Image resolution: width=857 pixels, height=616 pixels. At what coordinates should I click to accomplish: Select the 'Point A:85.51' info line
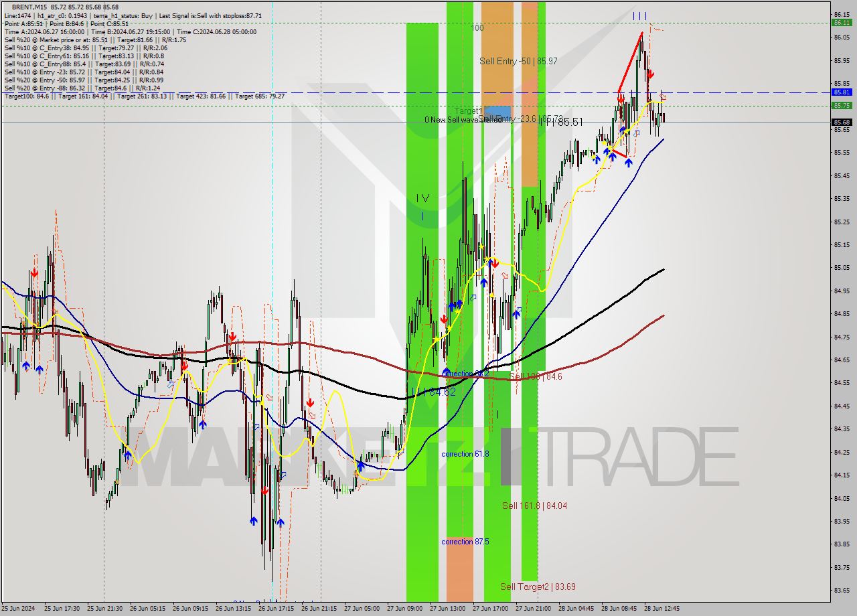pyautogui.click(x=66, y=23)
